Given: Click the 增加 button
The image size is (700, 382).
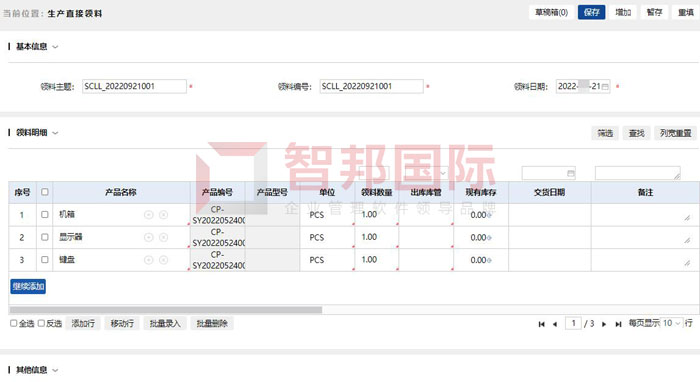Looking at the screenshot, I should coord(623,12).
